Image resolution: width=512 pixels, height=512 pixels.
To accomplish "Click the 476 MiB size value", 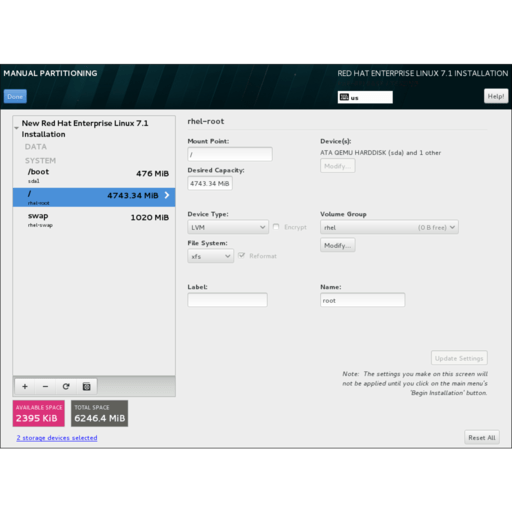I will pos(152,173).
